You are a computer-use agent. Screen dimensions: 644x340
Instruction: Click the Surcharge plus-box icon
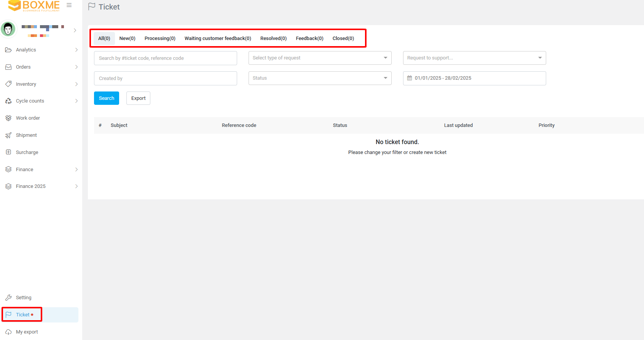pos(8,152)
